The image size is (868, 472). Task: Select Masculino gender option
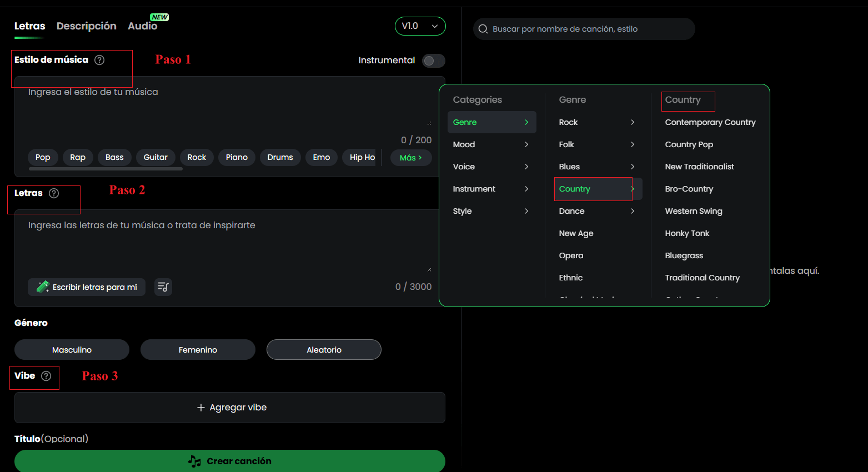pos(72,350)
